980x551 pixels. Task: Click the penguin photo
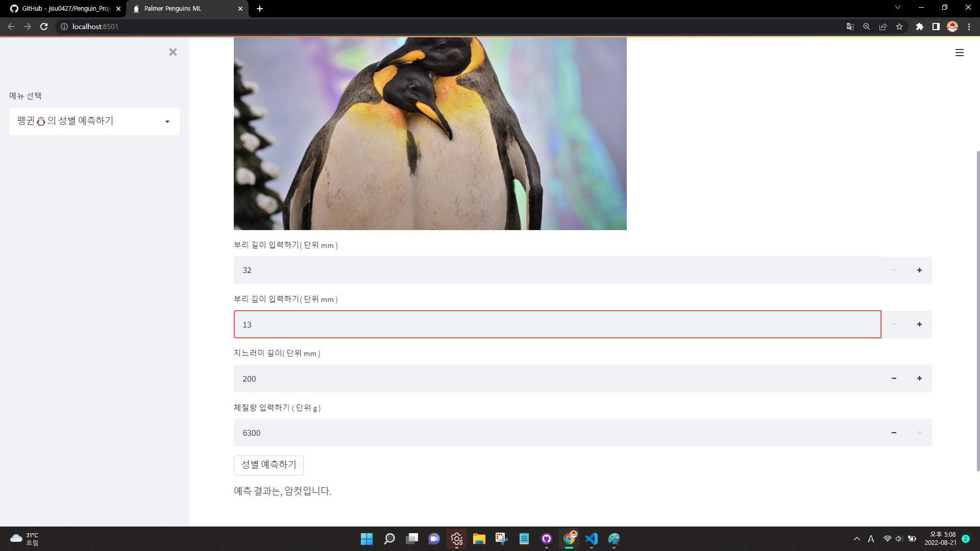click(x=430, y=134)
